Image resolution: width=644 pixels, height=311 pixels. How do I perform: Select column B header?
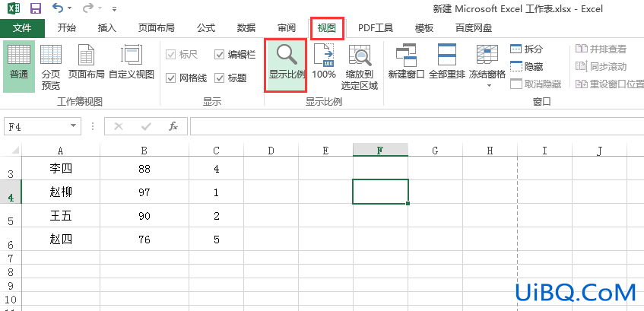pyautogui.click(x=144, y=151)
